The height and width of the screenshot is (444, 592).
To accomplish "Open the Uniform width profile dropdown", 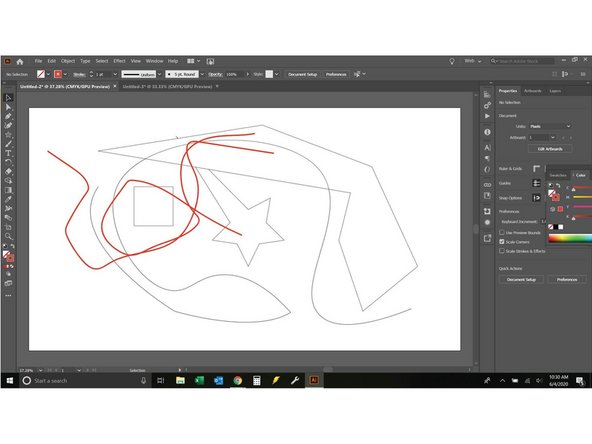I will 159,74.
